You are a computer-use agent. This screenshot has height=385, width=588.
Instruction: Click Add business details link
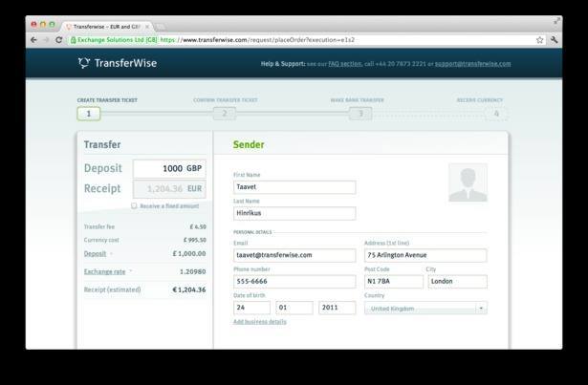[259, 322]
